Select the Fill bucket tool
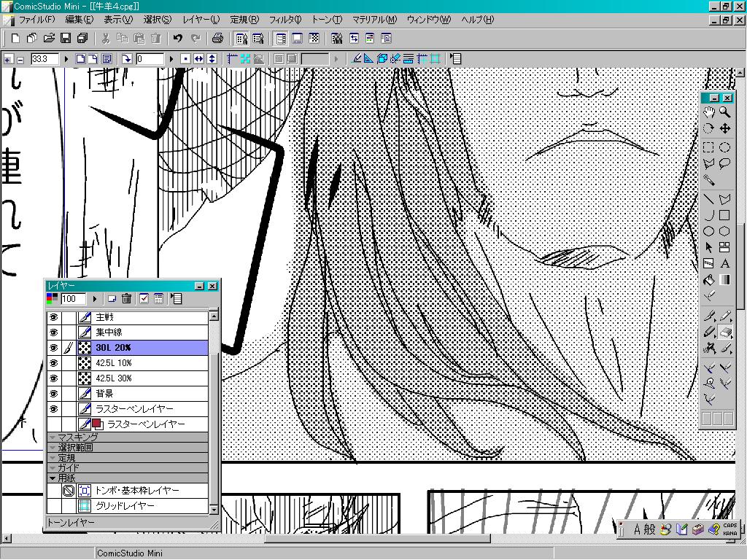The image size is (747, 560). pyautogui.click(x=709, y=280)
